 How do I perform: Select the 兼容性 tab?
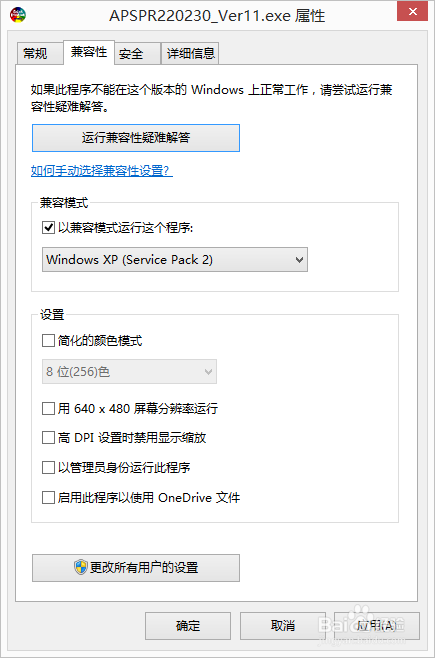click(89, 52)
